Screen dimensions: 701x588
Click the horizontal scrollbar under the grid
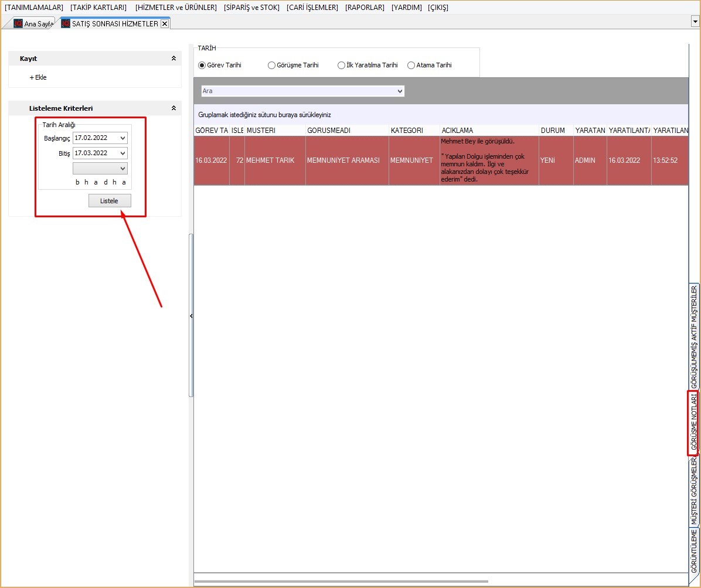pos(341,582)
